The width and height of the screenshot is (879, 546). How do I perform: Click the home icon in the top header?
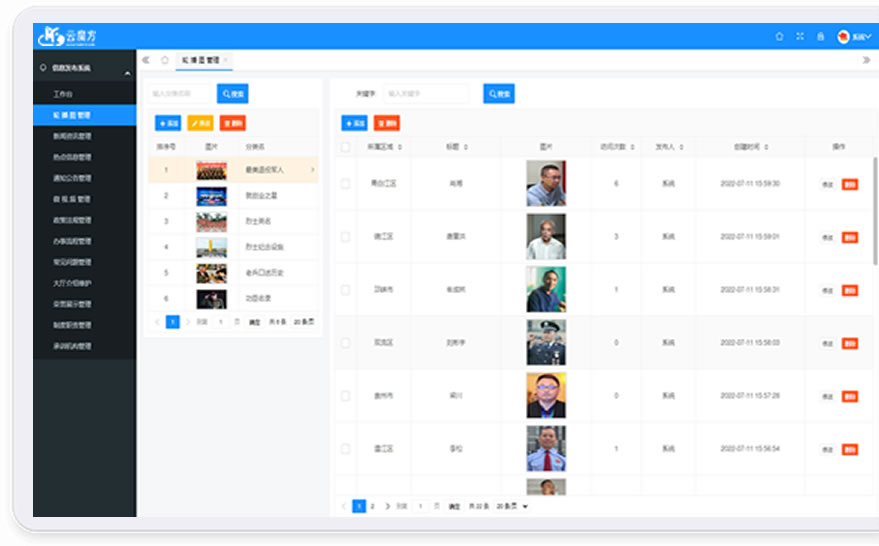(x=779, y=37)
